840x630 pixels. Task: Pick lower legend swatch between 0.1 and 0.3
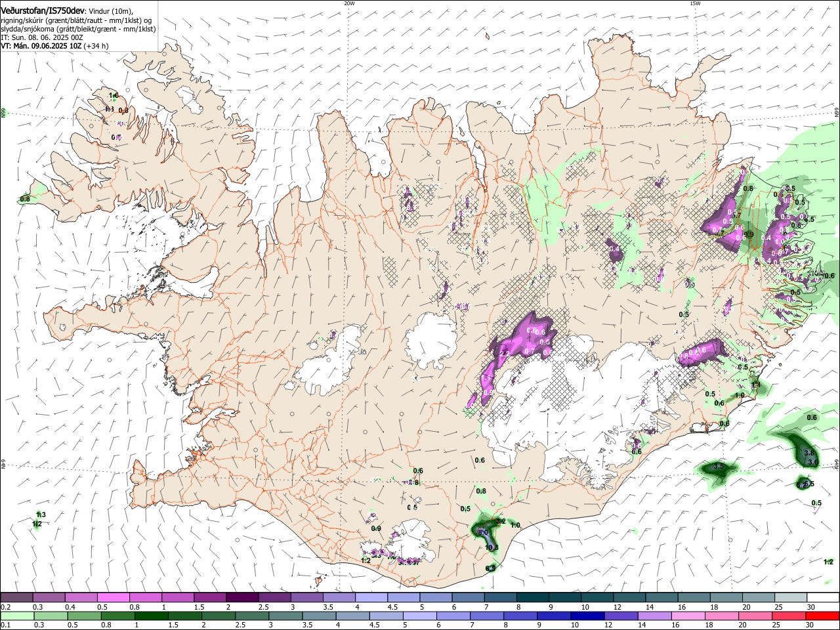click(x=17, y=616)
